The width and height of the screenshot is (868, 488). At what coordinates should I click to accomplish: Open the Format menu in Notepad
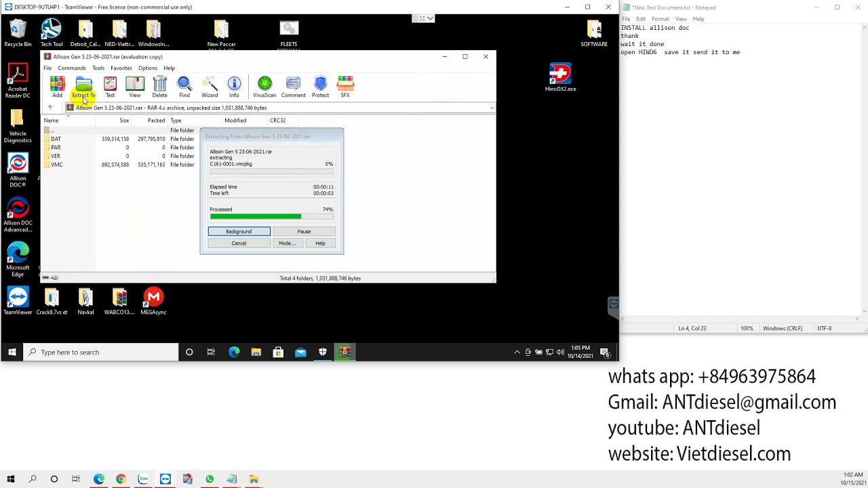pyautogui.click(x=660, y=19)
